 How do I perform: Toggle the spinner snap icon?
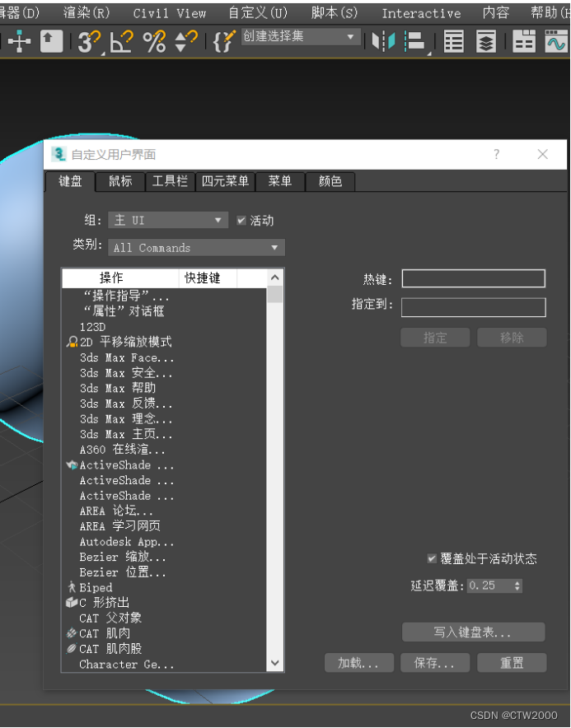coord(186,41)
